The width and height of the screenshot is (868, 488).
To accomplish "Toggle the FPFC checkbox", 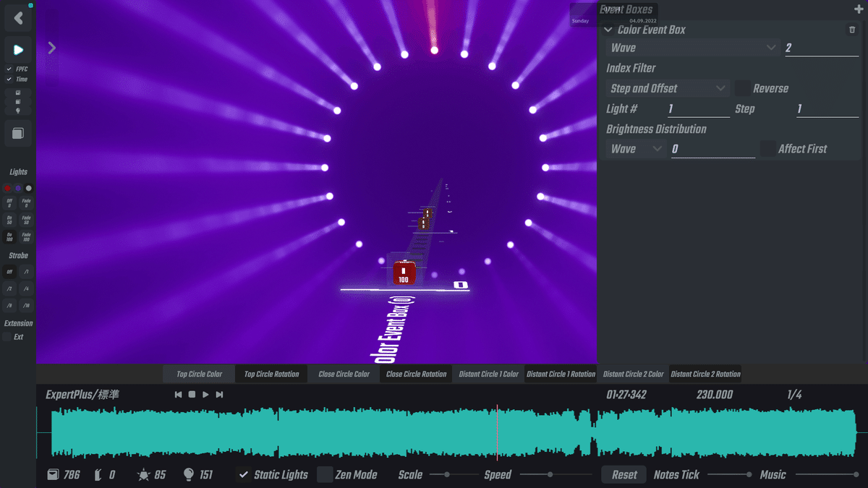I will pos(9,69).
